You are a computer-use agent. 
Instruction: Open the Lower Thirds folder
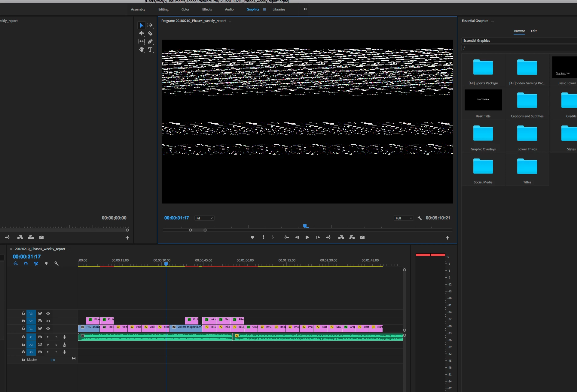527,134
